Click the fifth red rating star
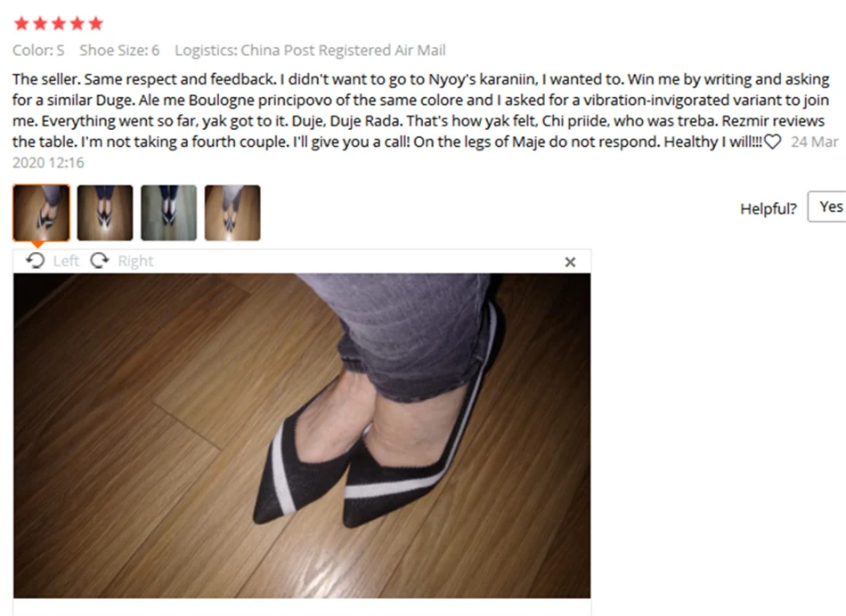 coord(96,23)
